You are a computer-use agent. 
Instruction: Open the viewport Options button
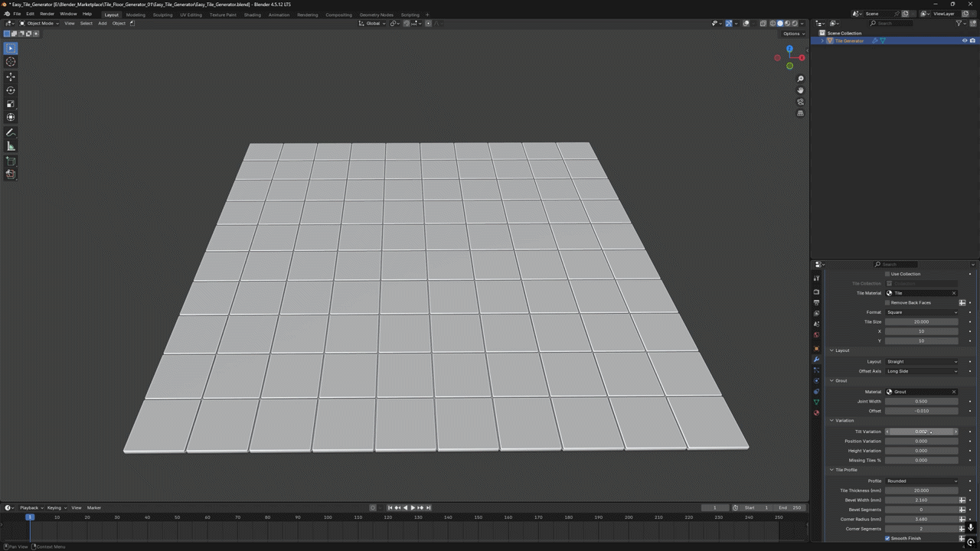point(793,34)
